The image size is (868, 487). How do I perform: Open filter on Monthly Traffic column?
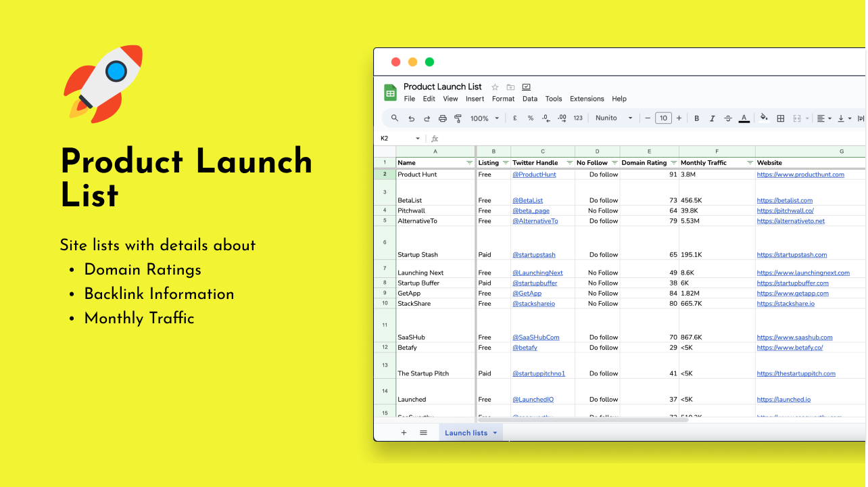(x=750, y=163)
